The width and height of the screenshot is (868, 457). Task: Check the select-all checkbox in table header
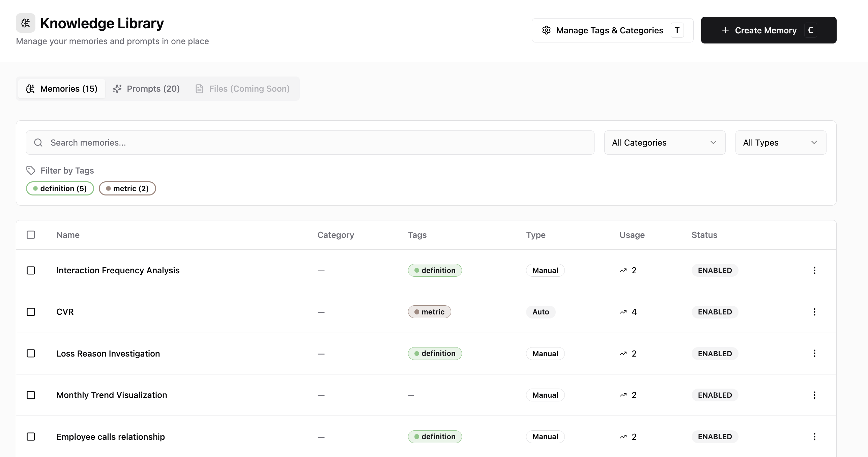(x=31, y=235)
